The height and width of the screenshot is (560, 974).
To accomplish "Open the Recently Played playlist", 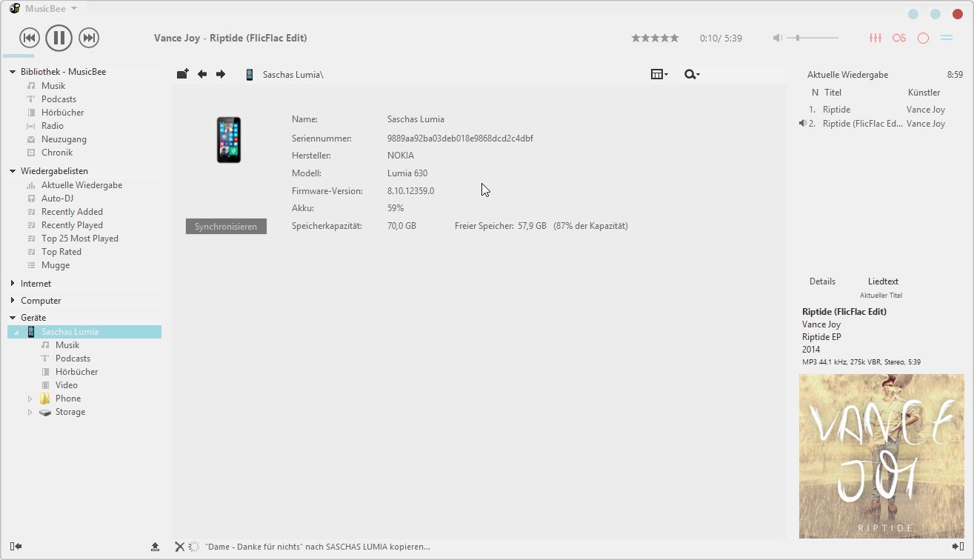I will click(x=72, y=225).
